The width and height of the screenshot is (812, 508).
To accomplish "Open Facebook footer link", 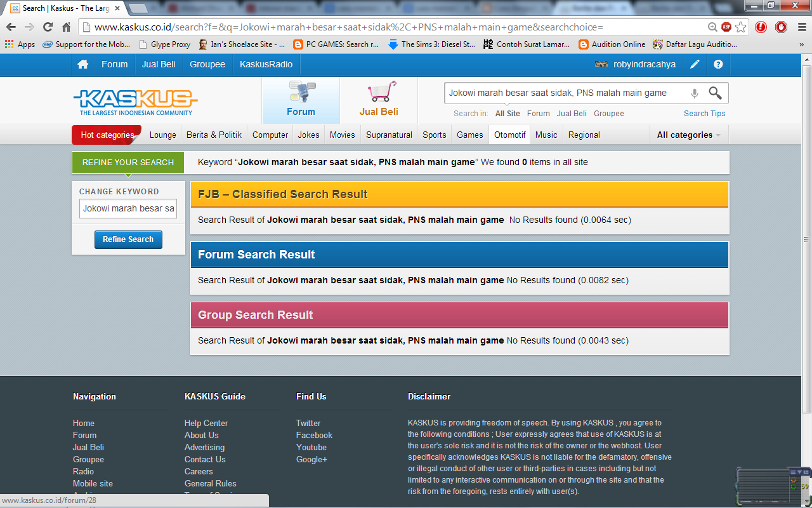I will point(314,436).
